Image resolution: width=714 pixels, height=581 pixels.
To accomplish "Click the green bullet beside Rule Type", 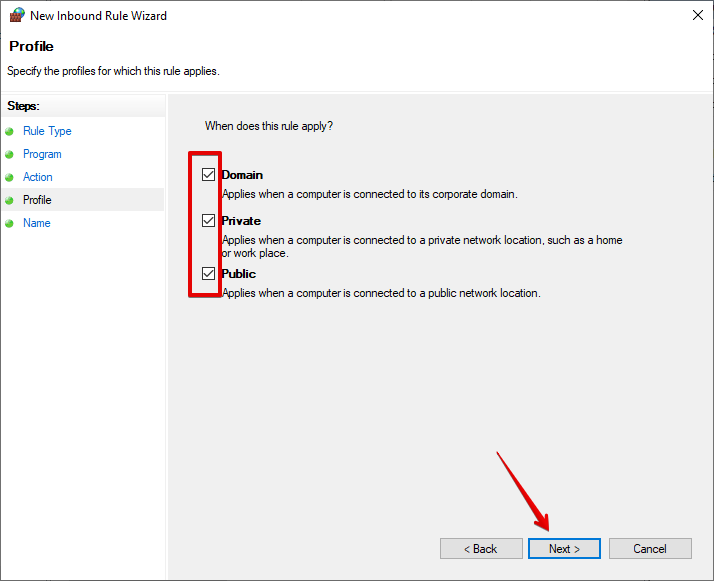I will click(10, 131).
